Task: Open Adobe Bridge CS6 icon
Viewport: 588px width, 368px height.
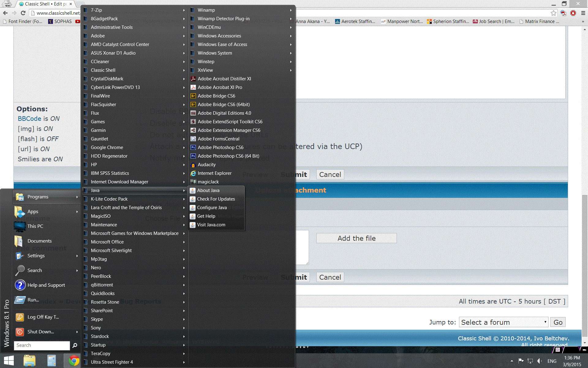Action: pos(193,96)
